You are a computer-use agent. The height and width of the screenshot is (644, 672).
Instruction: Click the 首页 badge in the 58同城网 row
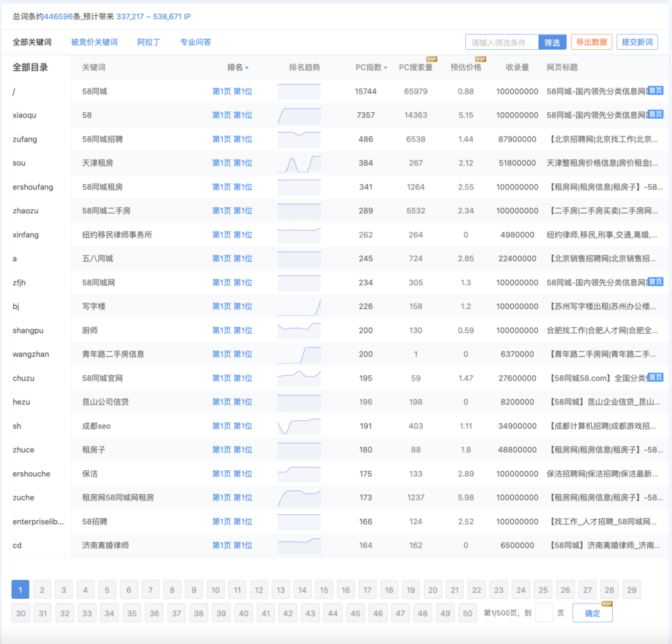pos(656,281)
